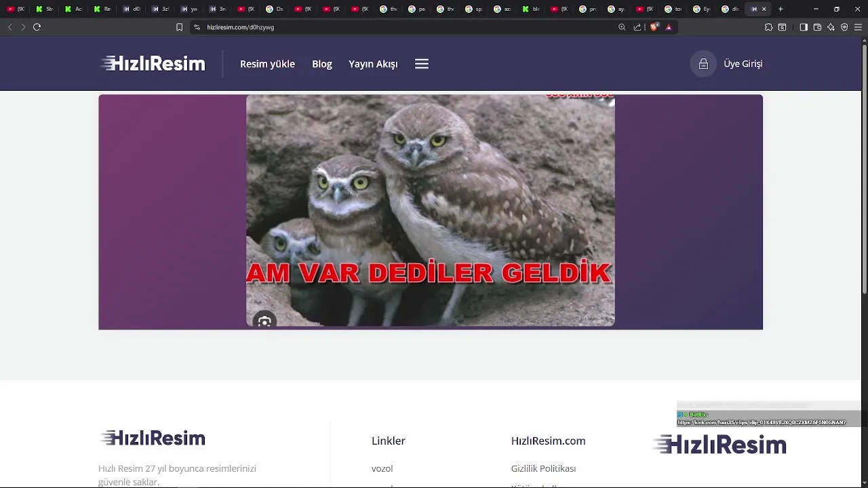The width and height of the screenshot is (868, 488).
Task: Open the Brave Wallet icon
Action: [x=817, y=27]
